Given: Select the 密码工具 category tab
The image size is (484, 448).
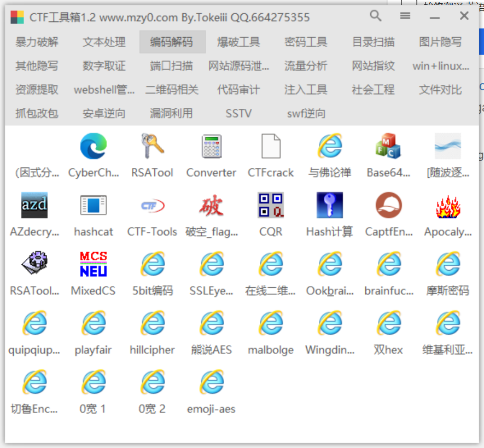Looking at the screenshot, I should pos(306,42).
